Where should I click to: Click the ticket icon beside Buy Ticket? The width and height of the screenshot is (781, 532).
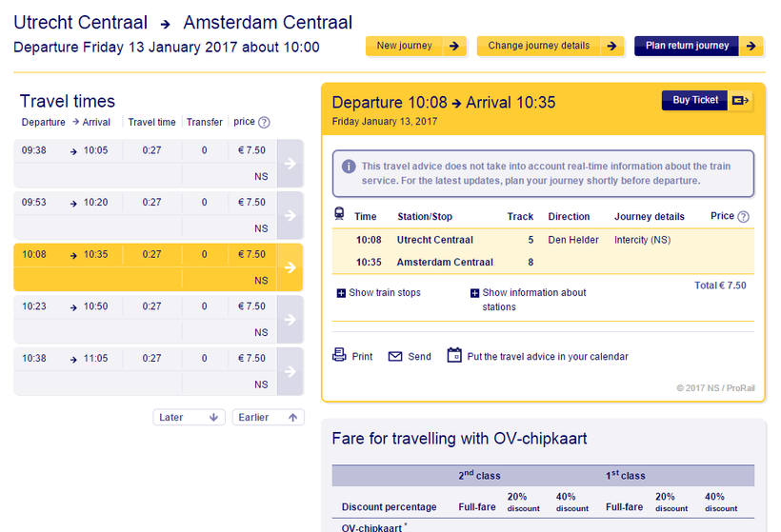(x=741, y=100)
